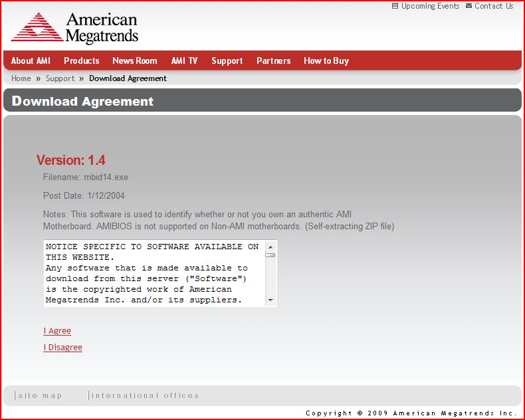Click the Download Agreement breadcrumb text
The width and height of the screenshot is (525, 420).
click(x=128, y=78)
